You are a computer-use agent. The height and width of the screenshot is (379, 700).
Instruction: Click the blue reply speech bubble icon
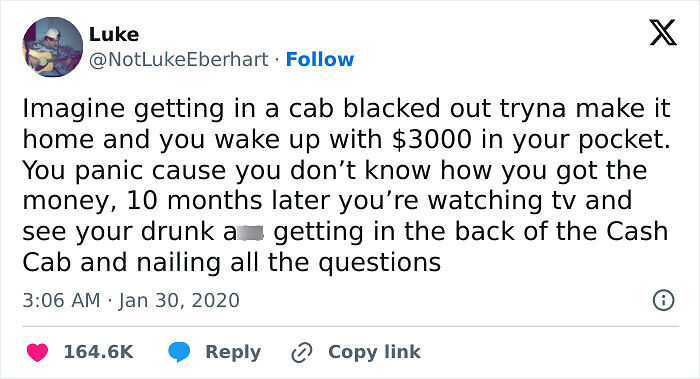[x=179, y=352]
